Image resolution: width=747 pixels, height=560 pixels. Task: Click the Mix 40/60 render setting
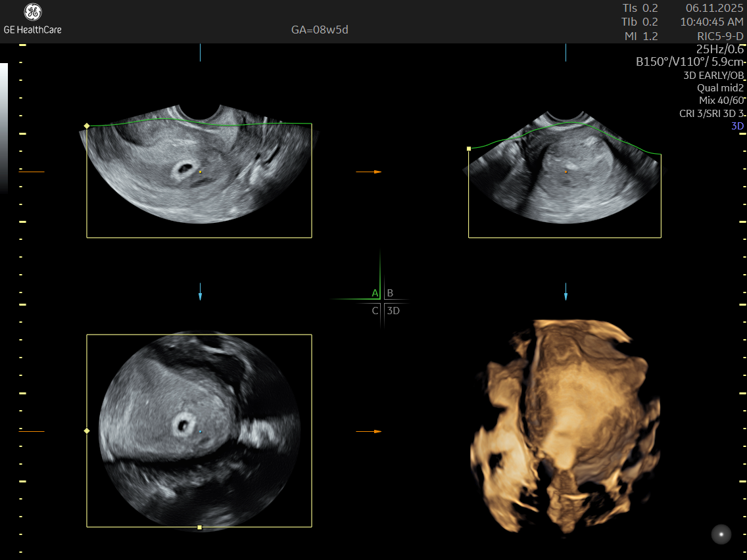(721, 100)
